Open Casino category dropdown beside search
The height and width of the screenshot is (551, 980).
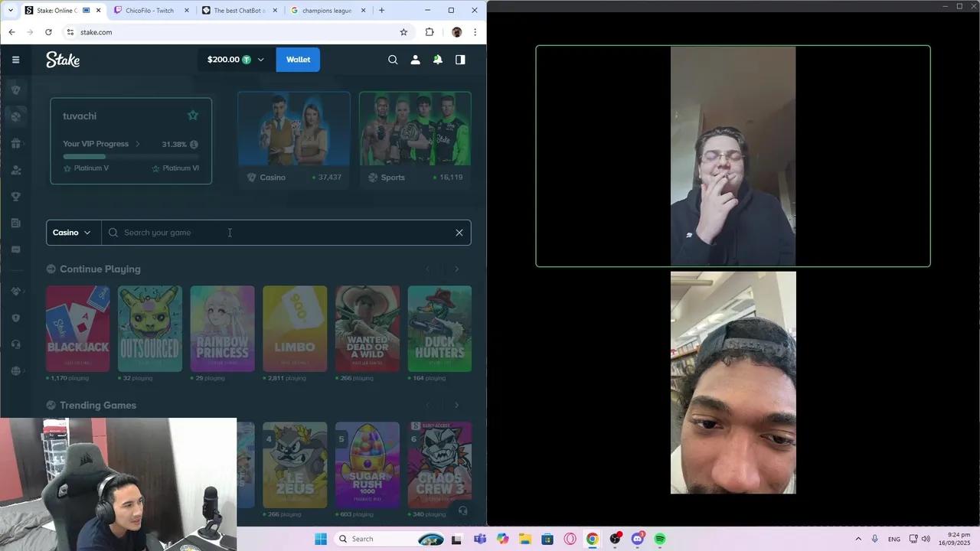[73, 233]
